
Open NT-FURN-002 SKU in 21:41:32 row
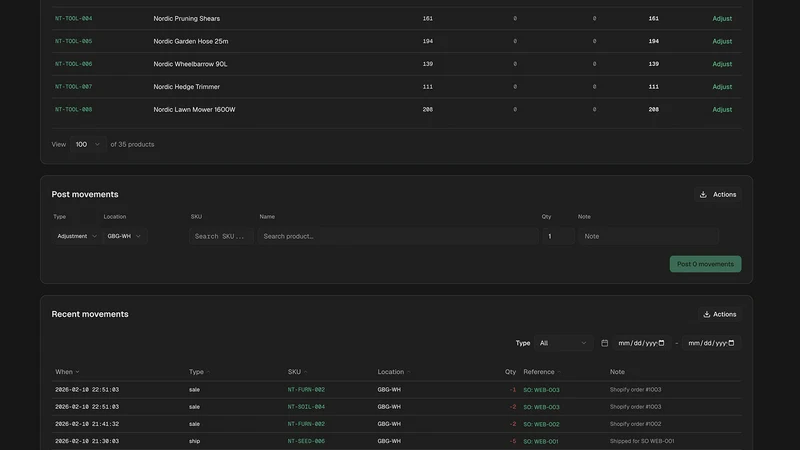coord(306,424)
